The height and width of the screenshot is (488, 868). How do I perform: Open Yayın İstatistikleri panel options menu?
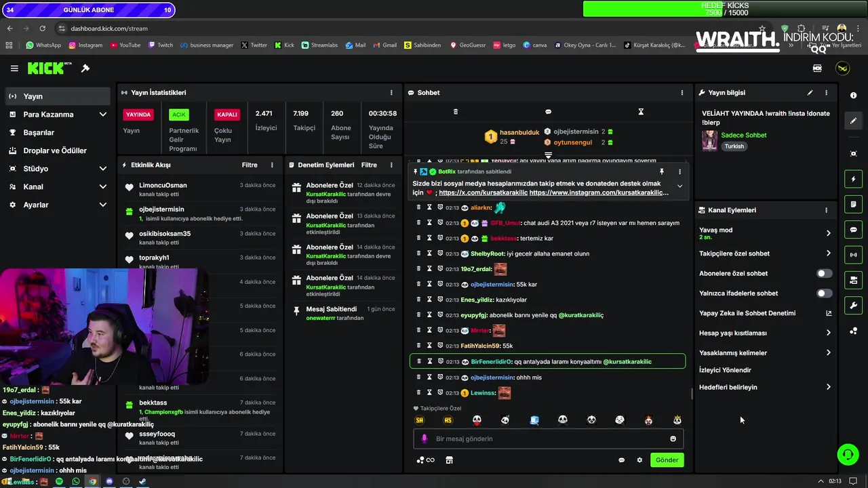tap(391, 93)
